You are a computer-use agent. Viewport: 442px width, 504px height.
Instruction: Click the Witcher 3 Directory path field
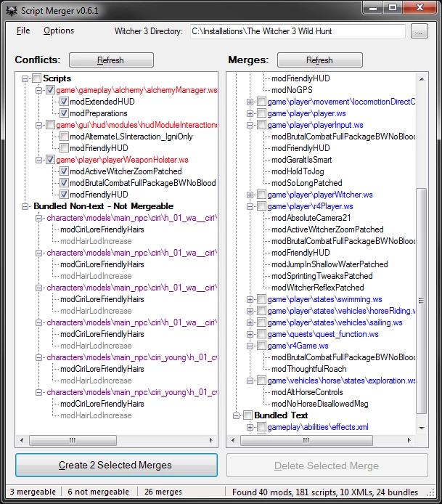pyautogui.click(x=297, y=31)
